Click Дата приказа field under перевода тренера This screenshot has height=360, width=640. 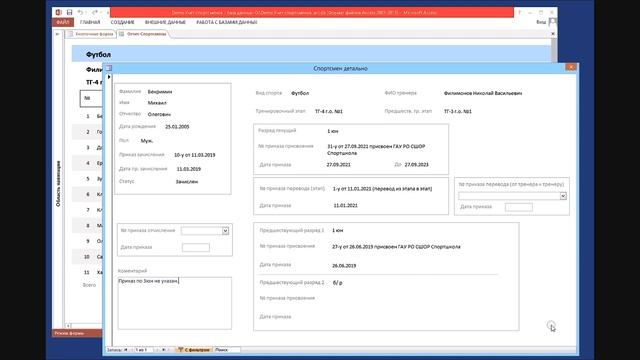(x=519, y=207)
